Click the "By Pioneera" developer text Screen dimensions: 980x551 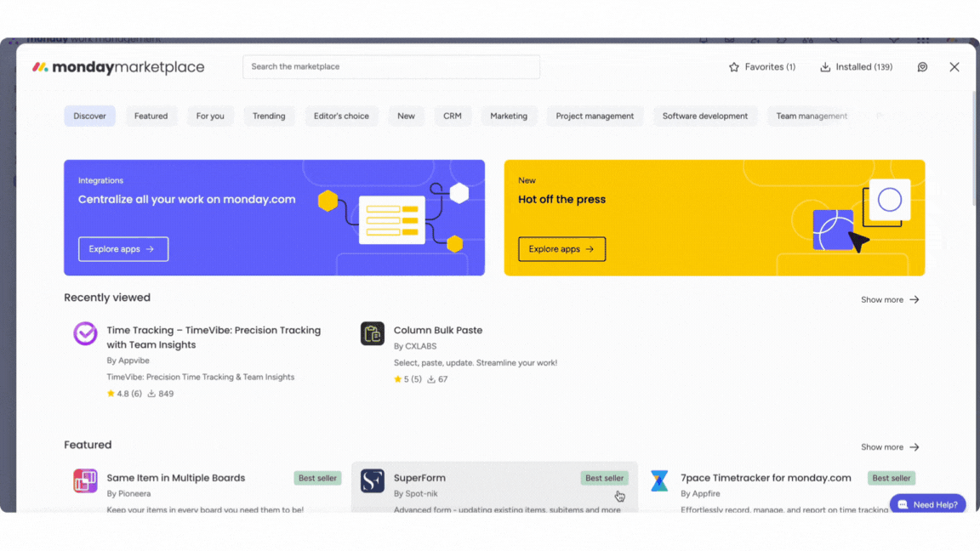click(x=128, y=493)
